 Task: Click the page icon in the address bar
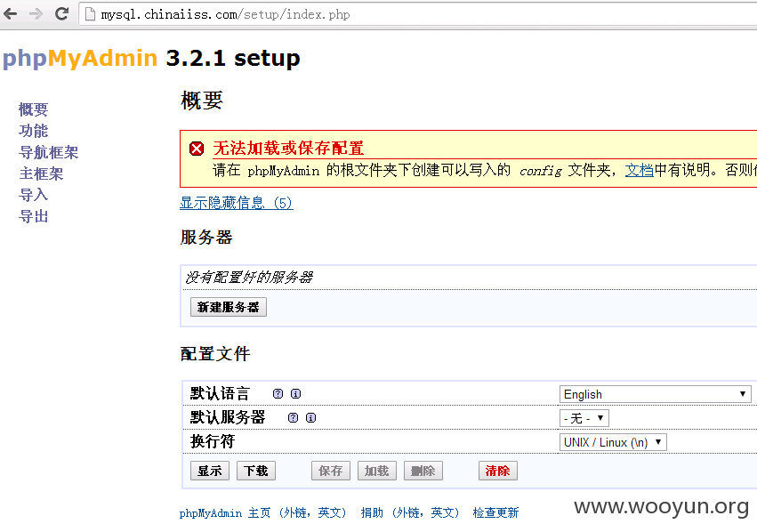[90, 14]
